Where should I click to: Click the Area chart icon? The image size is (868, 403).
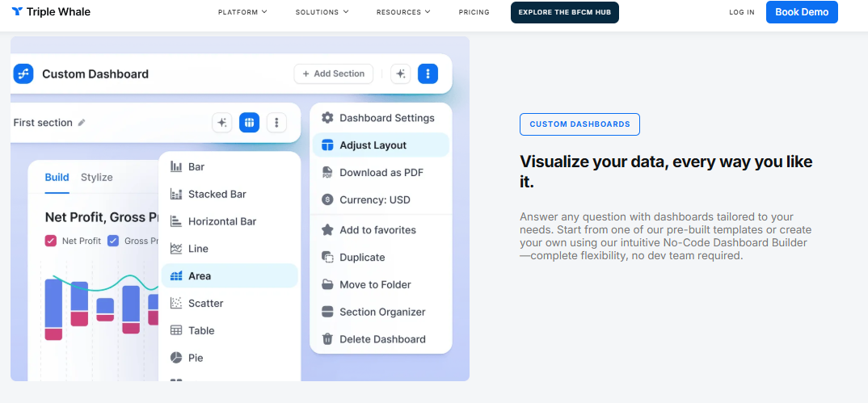176,276
